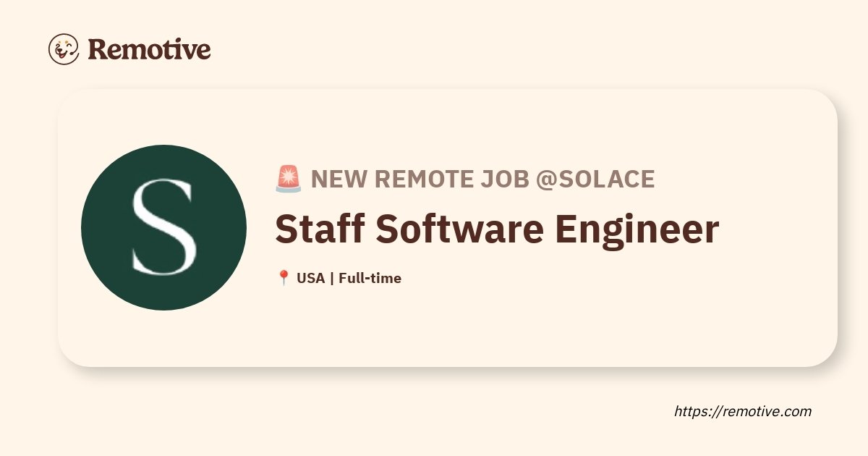Click the pipe separator after USA
This screenshot has height=456, width=868.
332,278
